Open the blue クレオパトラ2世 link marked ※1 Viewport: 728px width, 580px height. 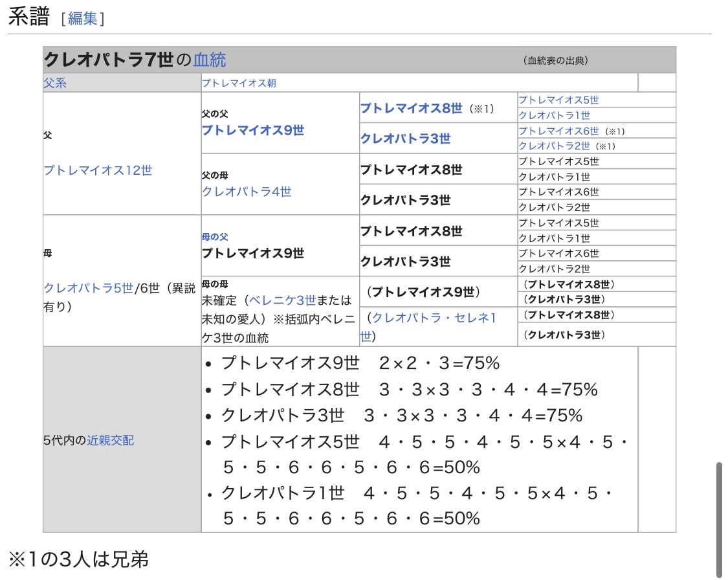pos(555,146)
